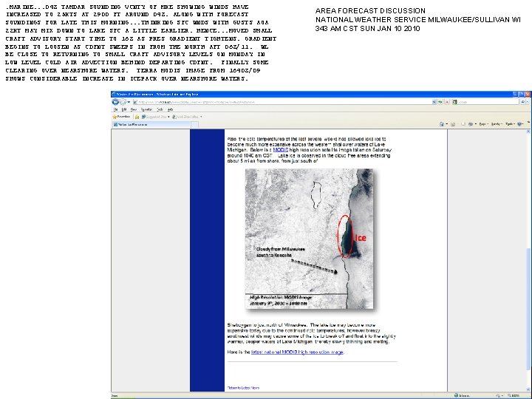532x399 pixels.
Task: Click the Refresh page icon
Action: 440,102
